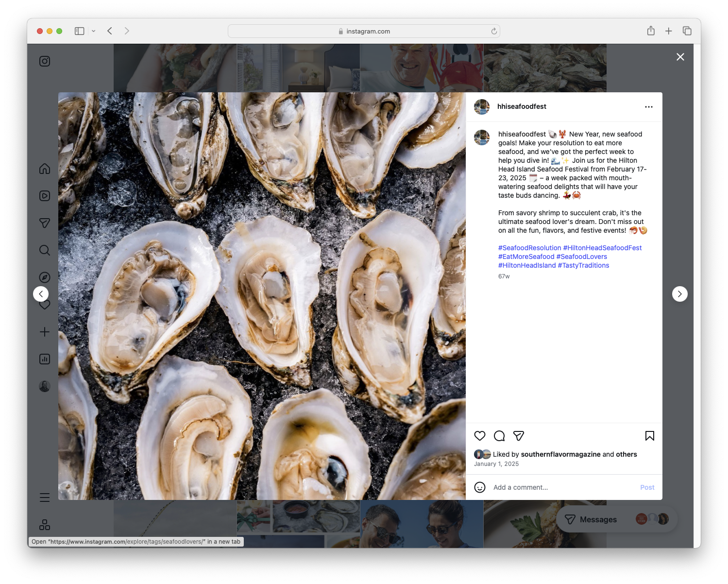Screen dimensions: 728x584
Task: Open hhiseafoodfest username link in the caption
Action: point(522,134)
